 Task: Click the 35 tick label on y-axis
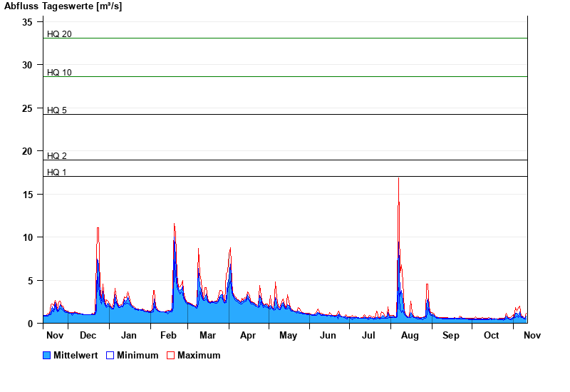coord(27,22)
